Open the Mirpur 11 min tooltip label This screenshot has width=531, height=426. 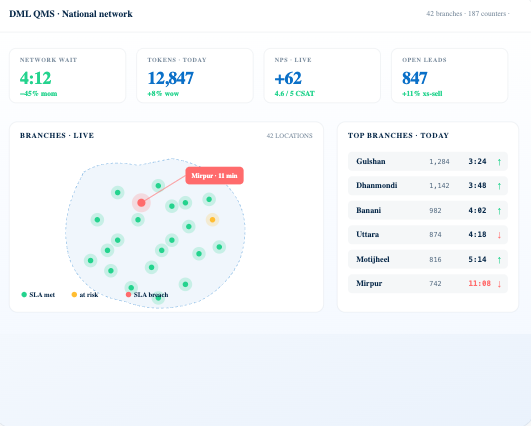pyautogui.click(x=214, y=175)
